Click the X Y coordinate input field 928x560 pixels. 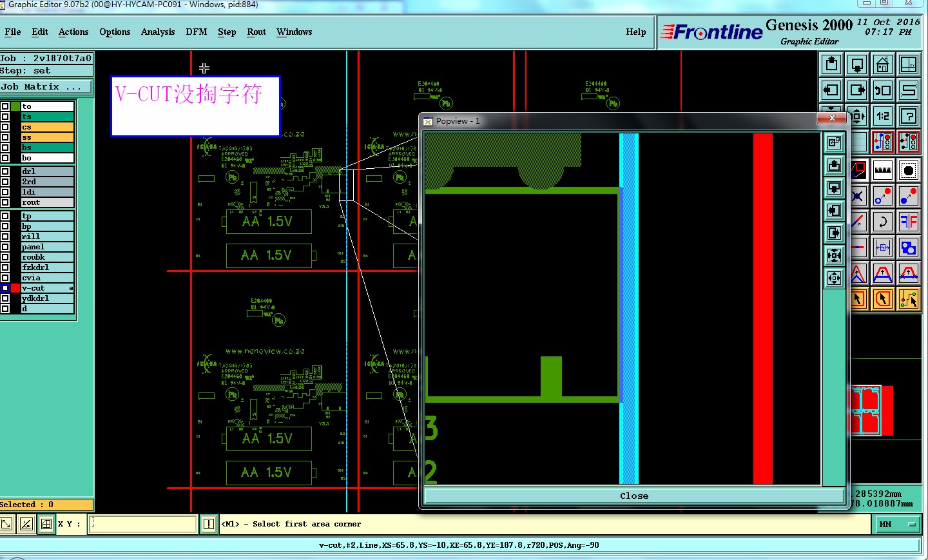tap(142, 524)
